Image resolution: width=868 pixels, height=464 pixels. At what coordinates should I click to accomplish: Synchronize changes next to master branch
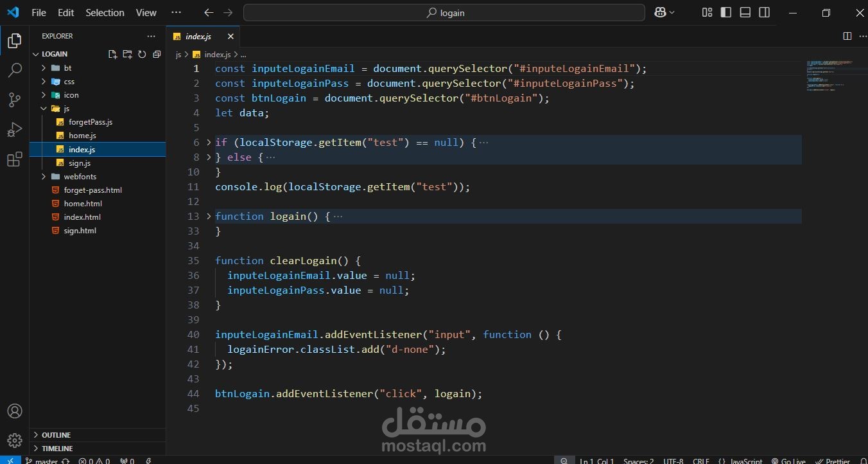pyautogui.click(x=65, y=461)
